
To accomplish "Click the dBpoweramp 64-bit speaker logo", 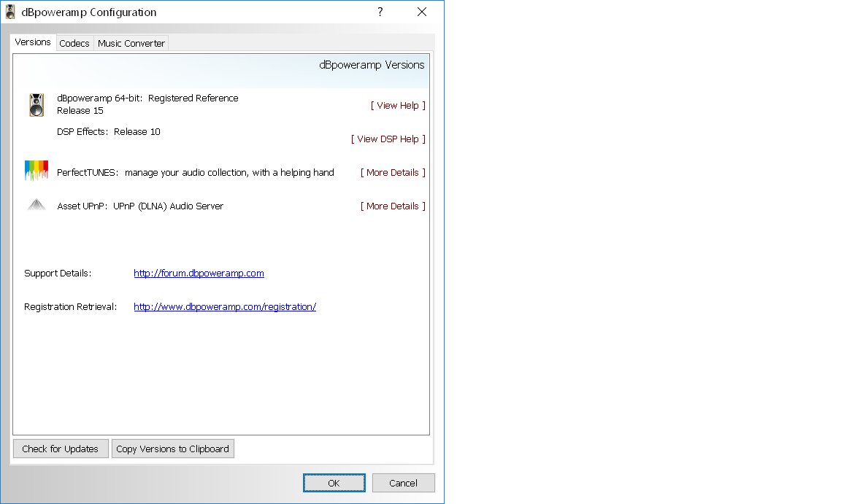I will (37, 105).
